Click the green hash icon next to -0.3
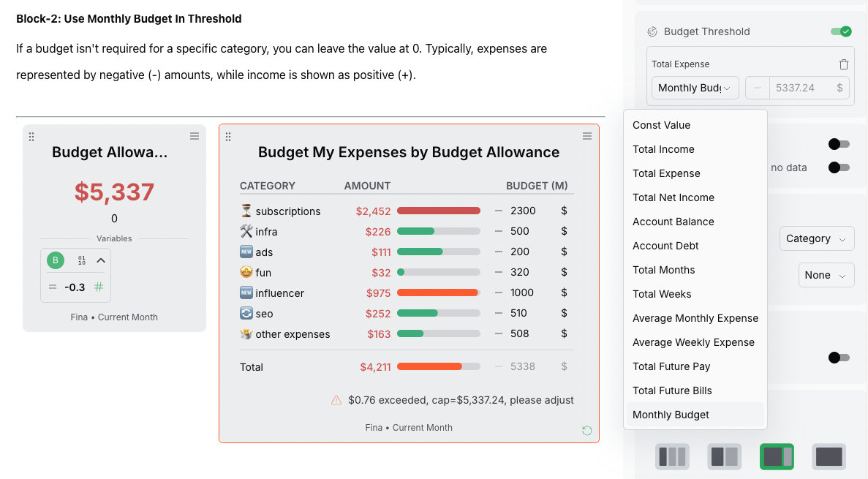 98,288
